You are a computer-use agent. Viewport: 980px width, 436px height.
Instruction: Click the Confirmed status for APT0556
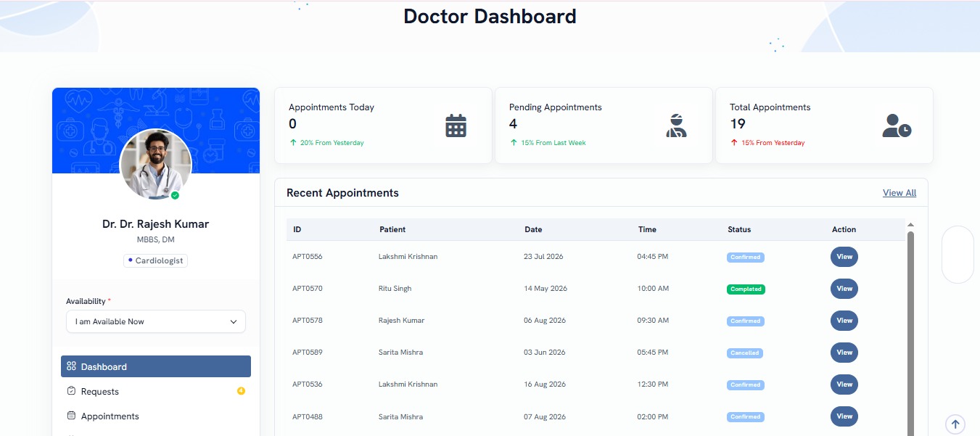point(746,257)
